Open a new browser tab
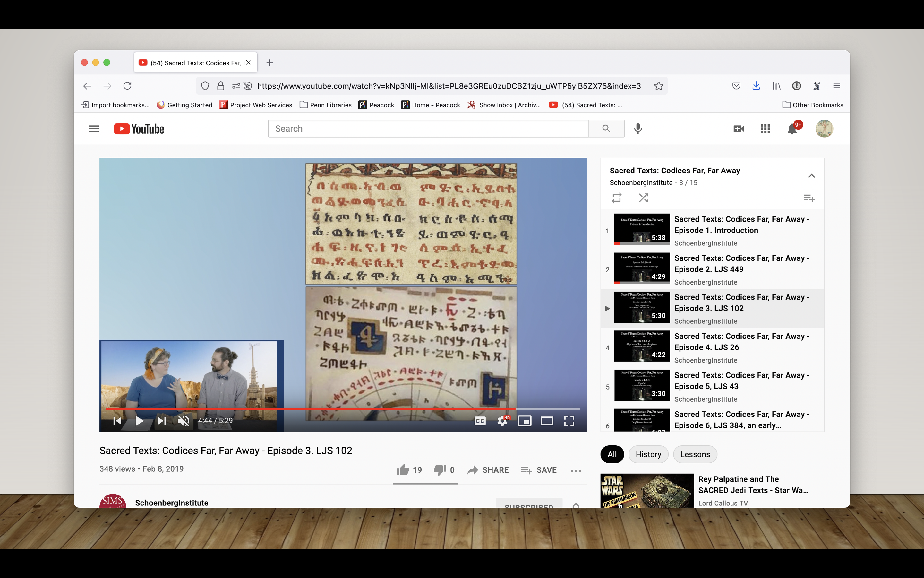 point(269,63)
